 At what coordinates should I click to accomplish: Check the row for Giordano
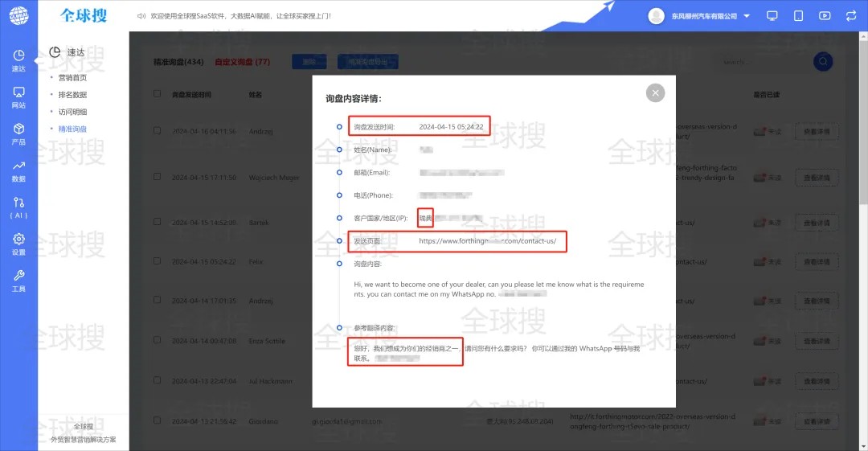point(158,421)
